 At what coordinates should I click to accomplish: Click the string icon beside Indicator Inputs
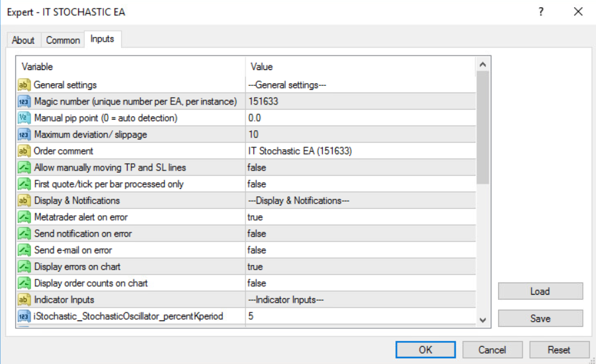(24, 300)
